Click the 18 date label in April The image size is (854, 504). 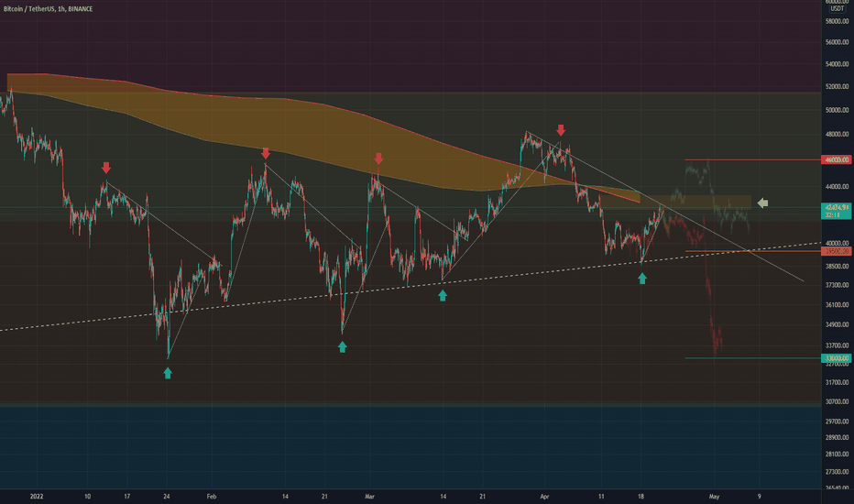[x=641, y=497]
